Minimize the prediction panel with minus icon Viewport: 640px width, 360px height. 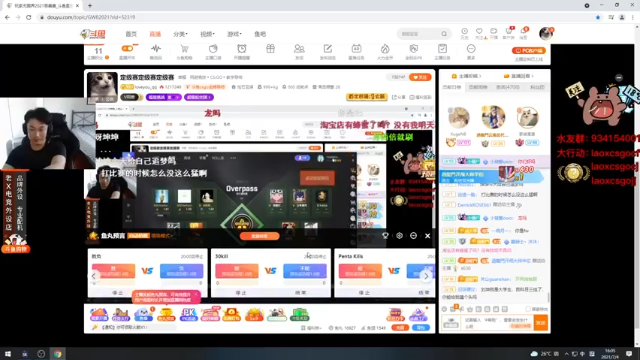click(x=413, y=236)
